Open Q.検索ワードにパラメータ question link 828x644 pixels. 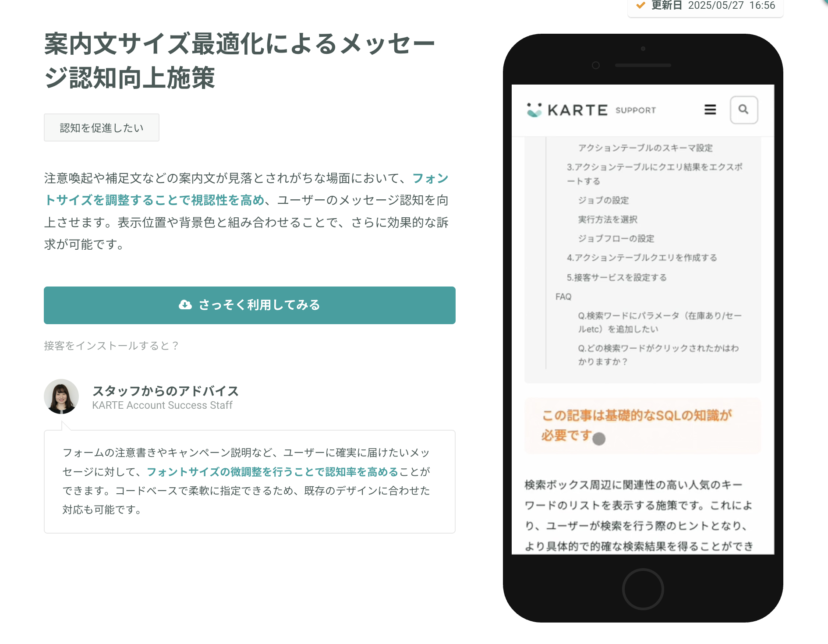[x=660, y=322]
